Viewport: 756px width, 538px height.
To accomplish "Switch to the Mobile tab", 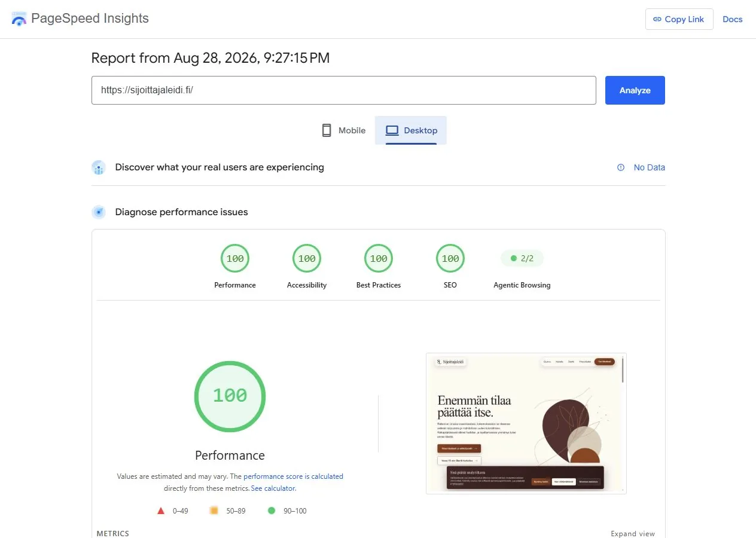I will [x=343, y=130].
